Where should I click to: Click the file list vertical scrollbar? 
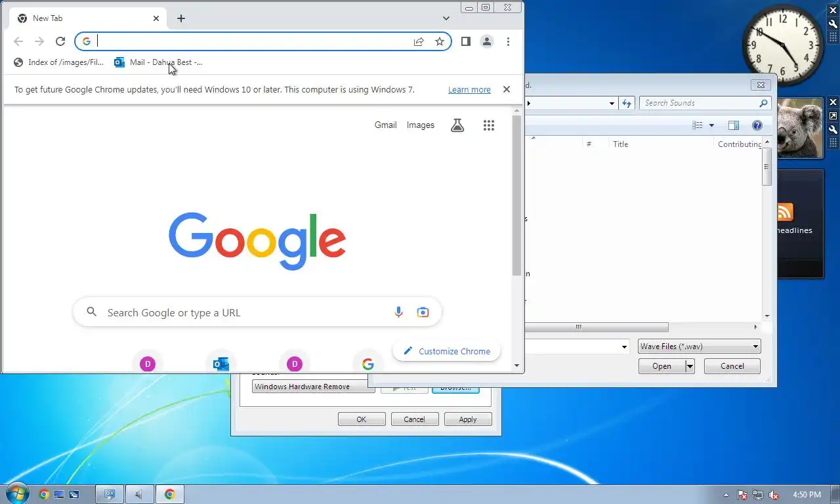pyautogui.click(x=766, y=167)
